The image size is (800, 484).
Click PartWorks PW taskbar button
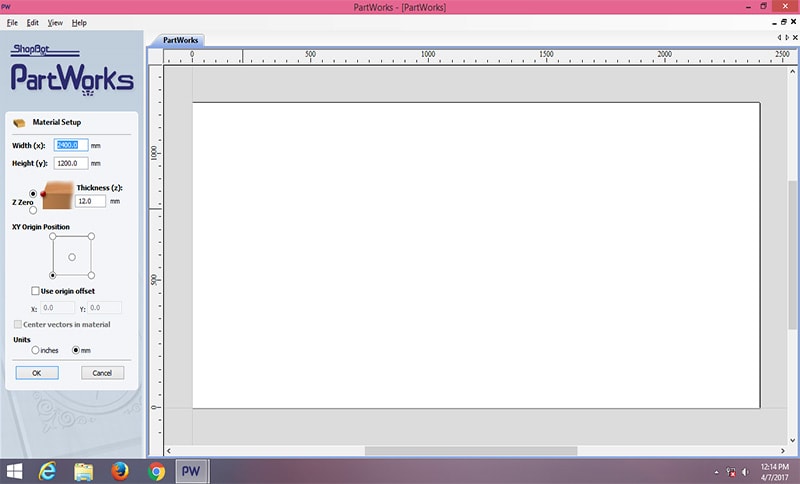tap(191, 471)
